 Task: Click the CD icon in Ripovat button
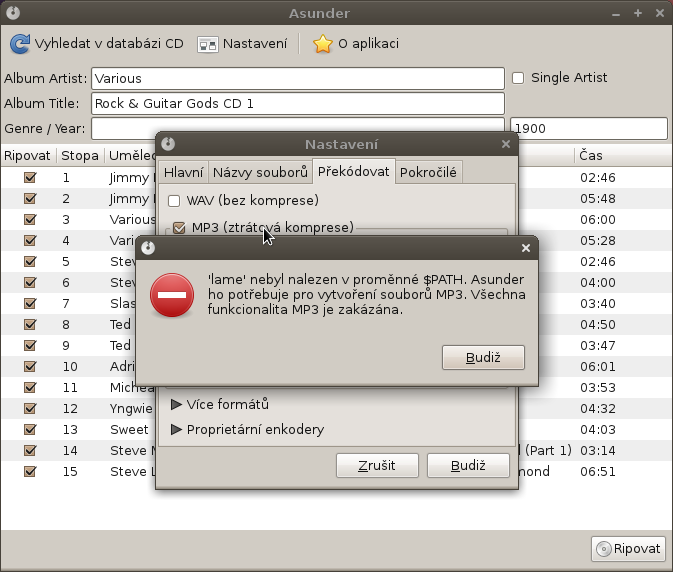(603, 549)
